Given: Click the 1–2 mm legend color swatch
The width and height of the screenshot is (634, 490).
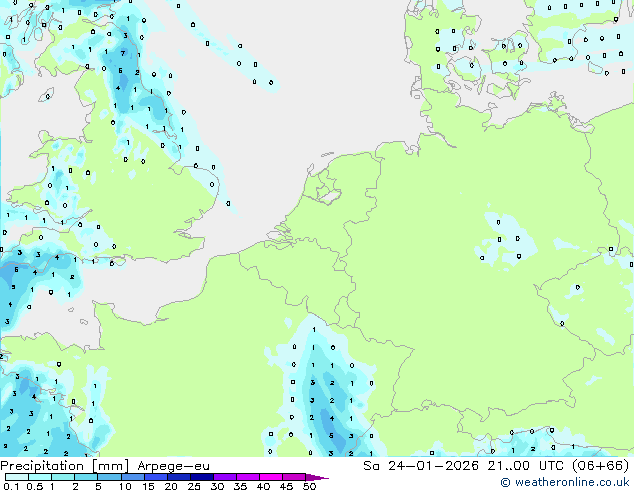Looking at the screenshot, I should [x=63, y=477].
